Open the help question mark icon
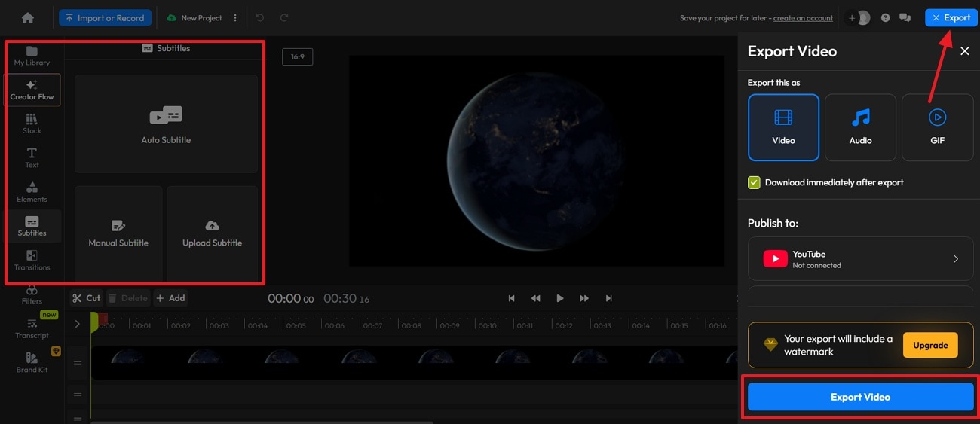The image size is (980, 424). [885, 17]
